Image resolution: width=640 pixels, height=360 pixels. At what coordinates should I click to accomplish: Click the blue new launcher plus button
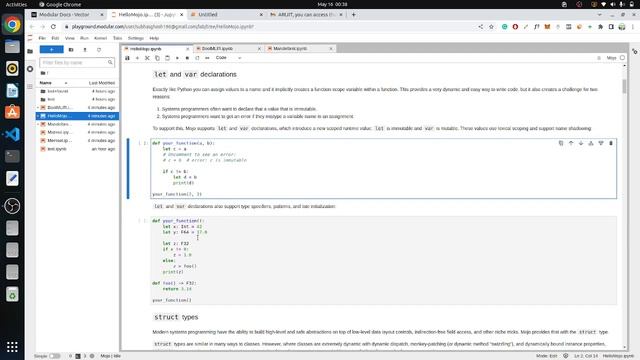(x=51, y=49)
